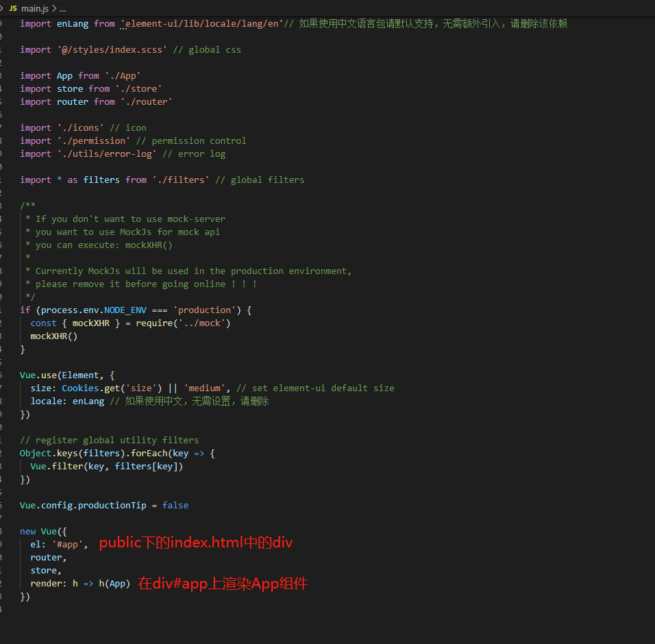Screen dimensions: 655x644
Task: Click the NODE_ENV property in the if statement
Action: 125,310
